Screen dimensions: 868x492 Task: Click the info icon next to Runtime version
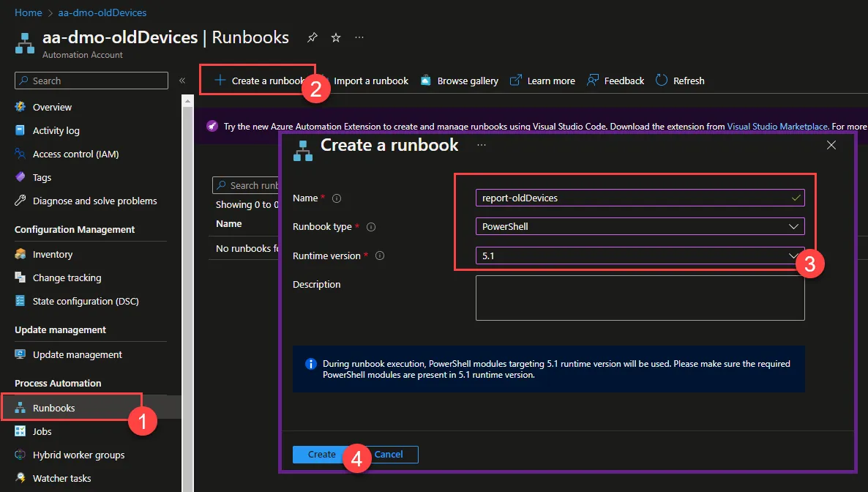pyautogui.click(x=380, y=256)
